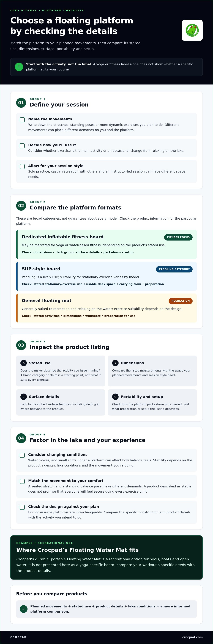Tick the Decide how you'll use it checkbox
This screenshot has height=644, width=213.
click(22, 146)
